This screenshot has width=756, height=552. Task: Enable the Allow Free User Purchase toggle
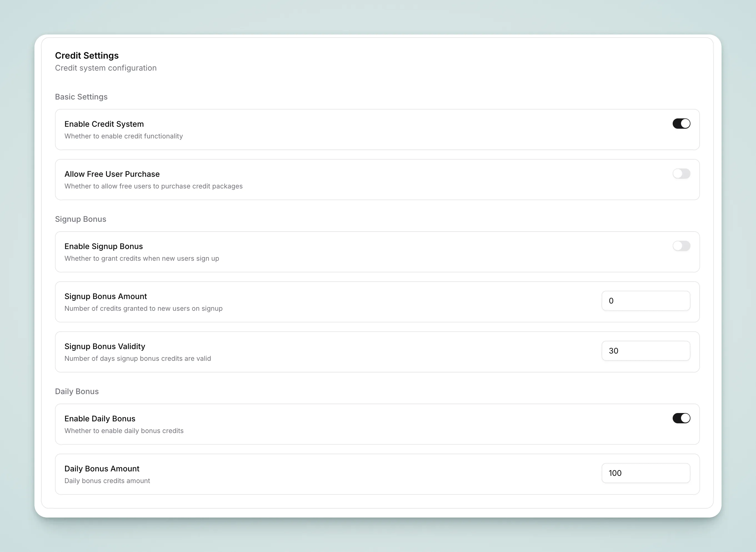681,173
